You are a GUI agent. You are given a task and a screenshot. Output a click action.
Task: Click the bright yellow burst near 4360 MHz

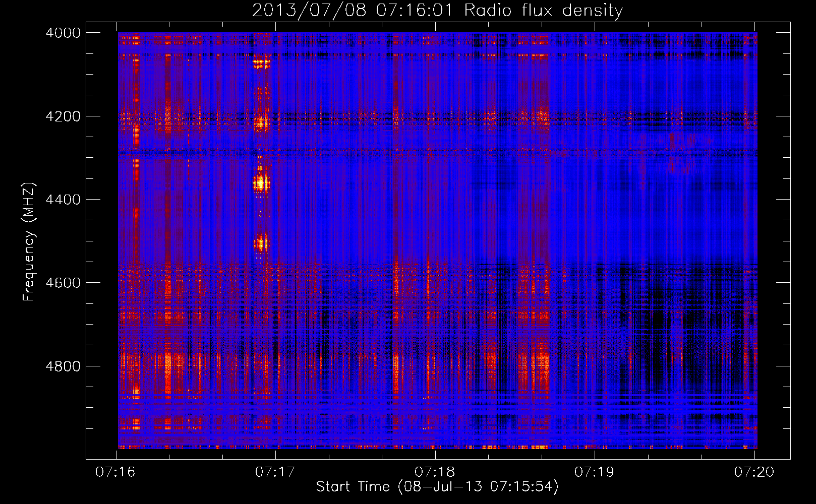point(261,183)
